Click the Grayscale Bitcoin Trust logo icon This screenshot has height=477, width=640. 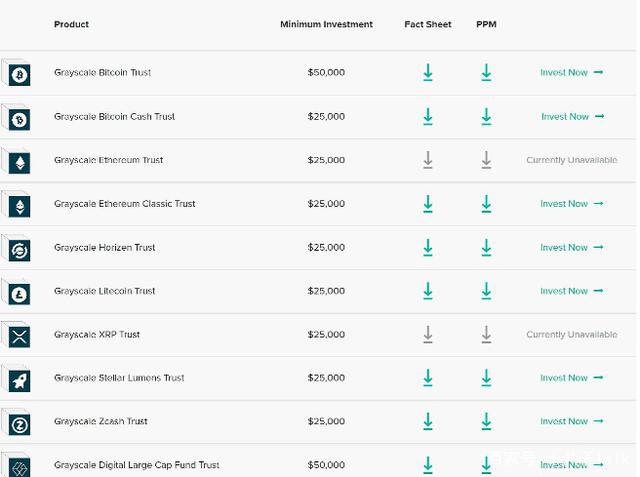point(19,75)
